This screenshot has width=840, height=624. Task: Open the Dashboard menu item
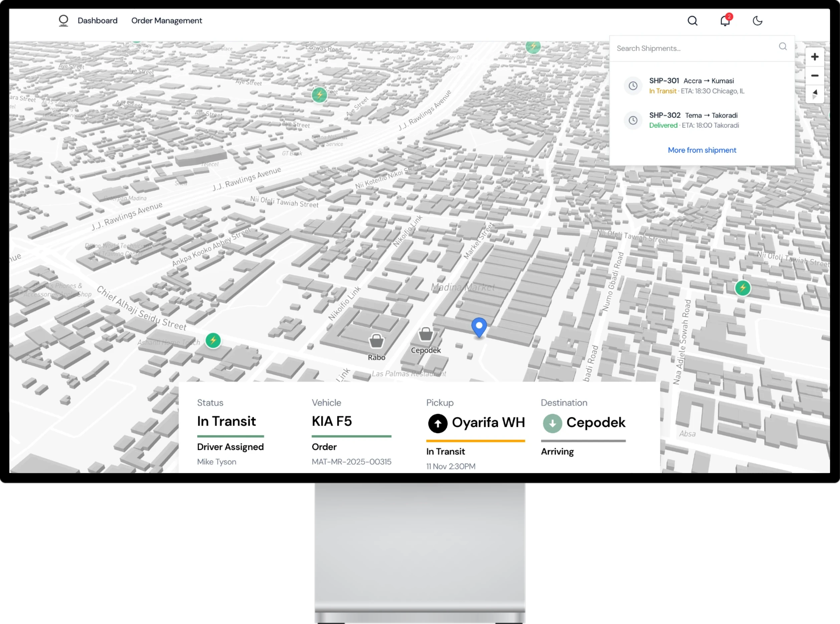coord(97,20)
